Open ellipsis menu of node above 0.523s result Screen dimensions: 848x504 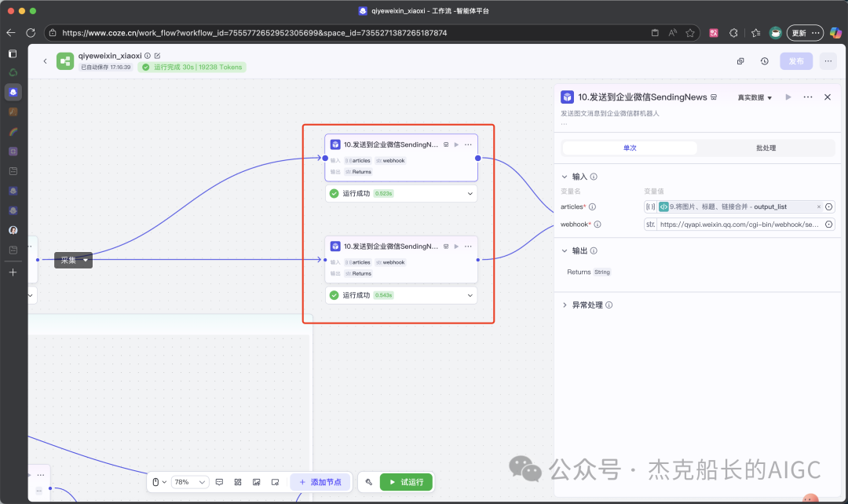(x=468, y=144)
